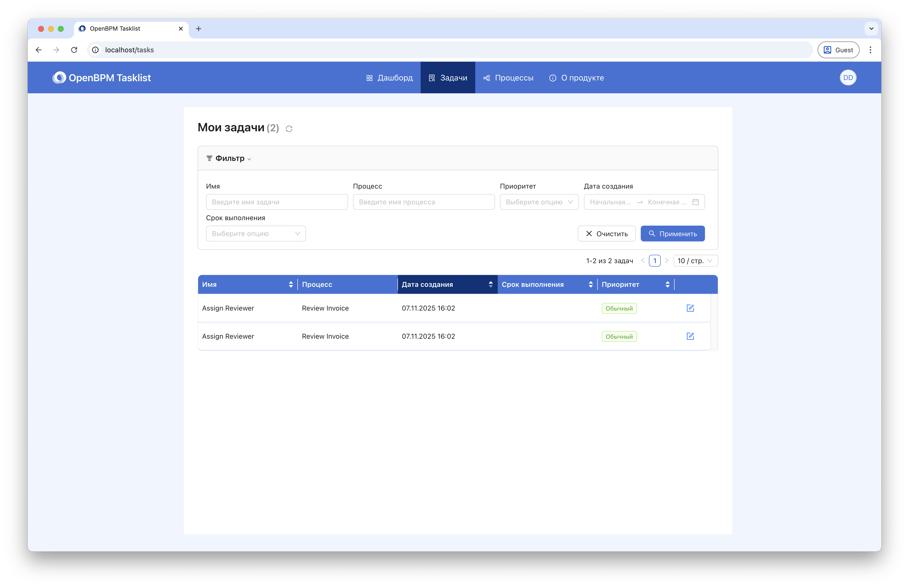Go to previous page arrow
The height and width of the screenshot is (588, 909).
coord(643,261)
